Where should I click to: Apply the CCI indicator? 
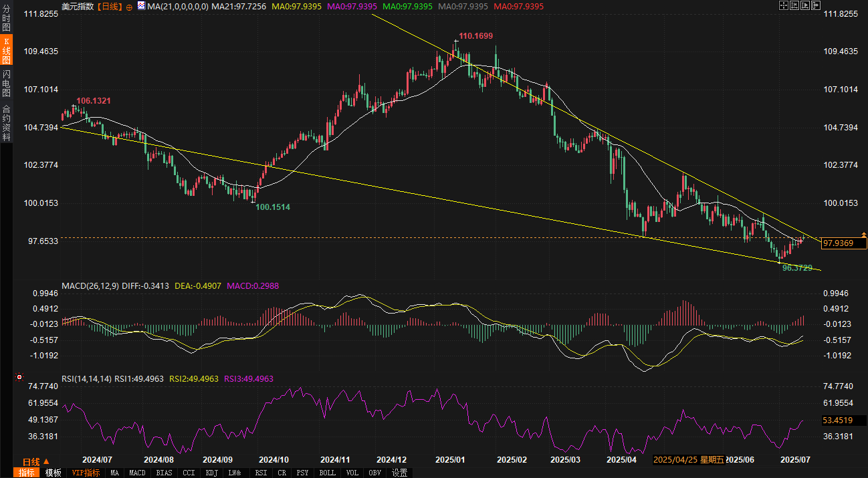click(189, 473)
